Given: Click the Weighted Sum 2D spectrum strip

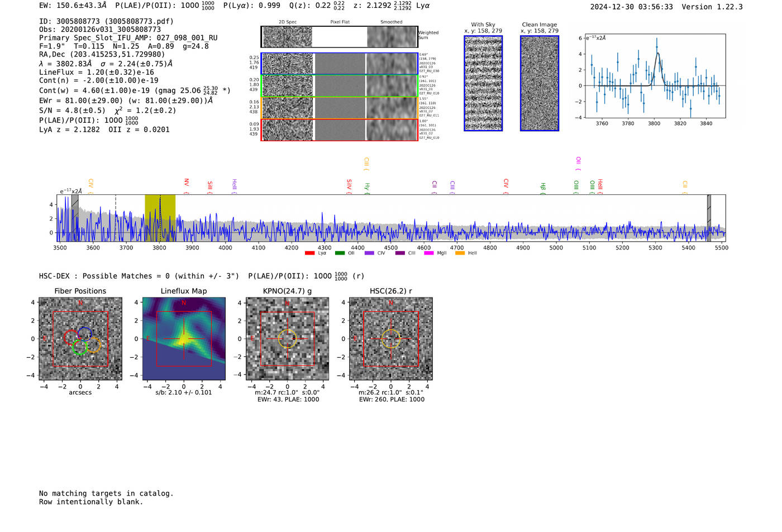Looking at the screenshot, I should click(x=339, y=37).
